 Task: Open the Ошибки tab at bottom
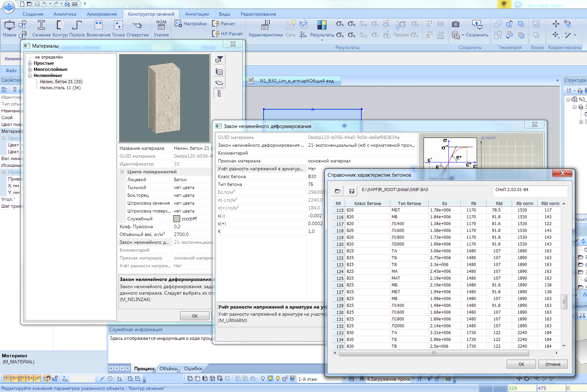193,369
